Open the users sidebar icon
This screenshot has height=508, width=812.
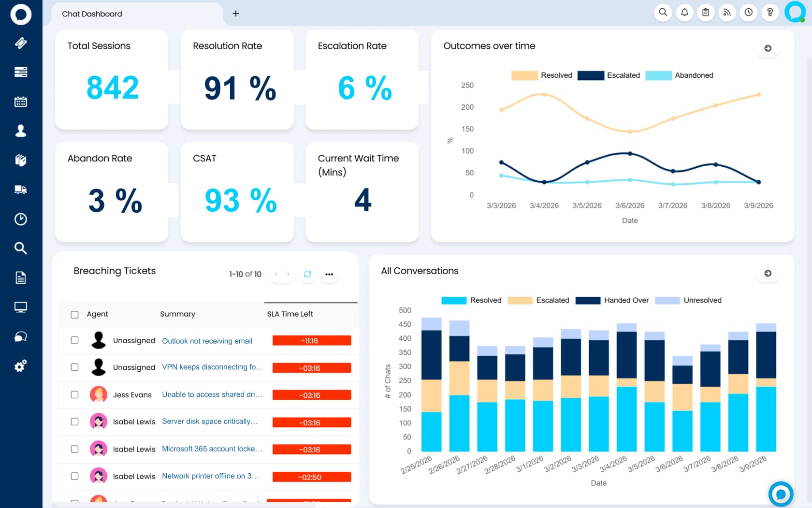coord(21,131)
